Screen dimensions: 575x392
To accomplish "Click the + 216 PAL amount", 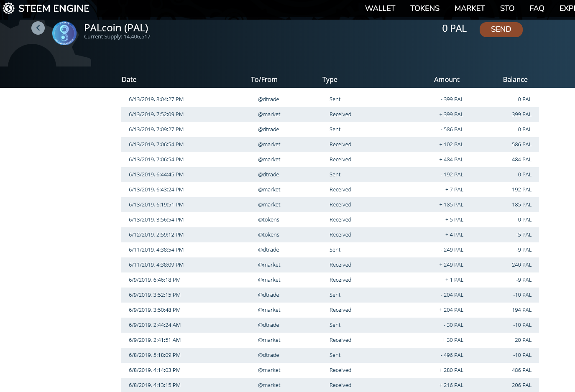I will click(x=451, y=385).
